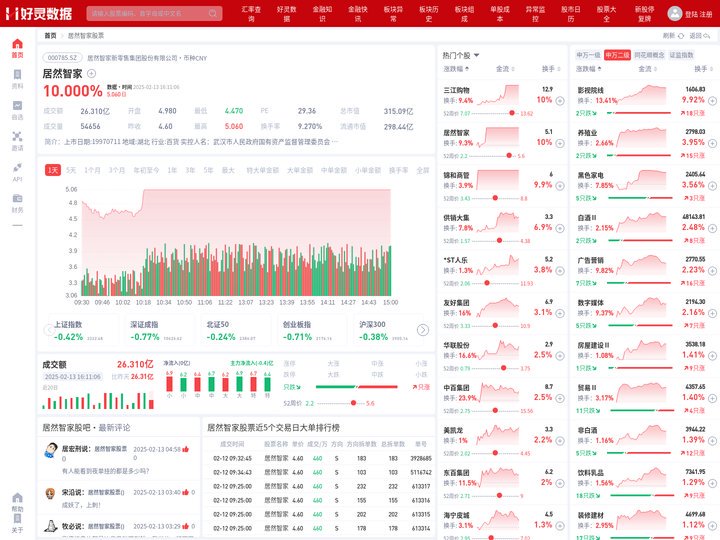Click the 52周价 marker under 成交额 panel
720x540 pixels.
[353, 403]
